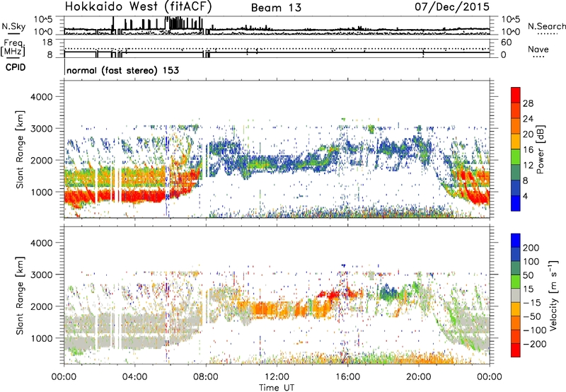The image size is (566, 392).
Task: Click red top segment of the power colorbar
Action: (x=516, y=95)
